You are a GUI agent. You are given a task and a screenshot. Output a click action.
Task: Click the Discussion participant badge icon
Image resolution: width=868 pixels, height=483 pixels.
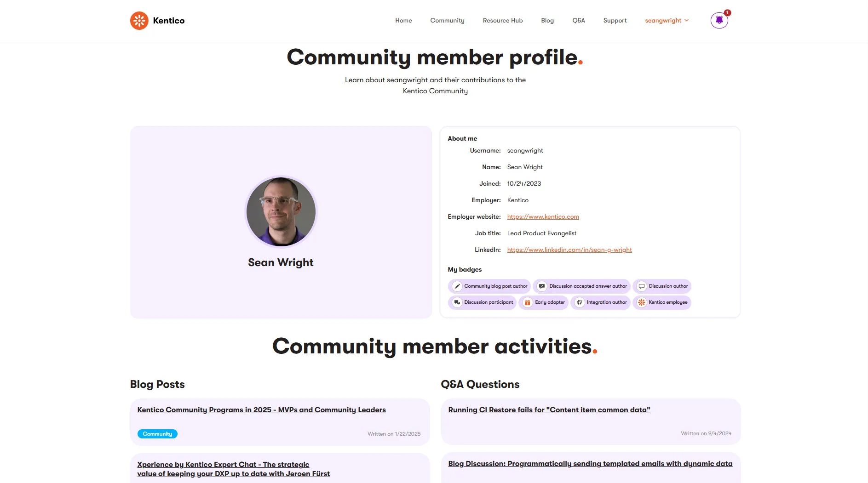[457, 302]
